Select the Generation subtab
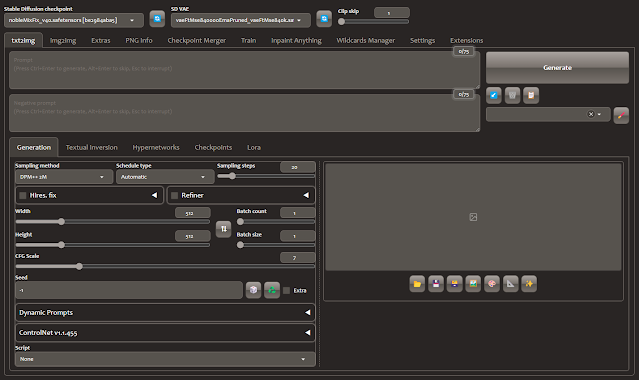 pyautogui.click(x=34, y=148)
